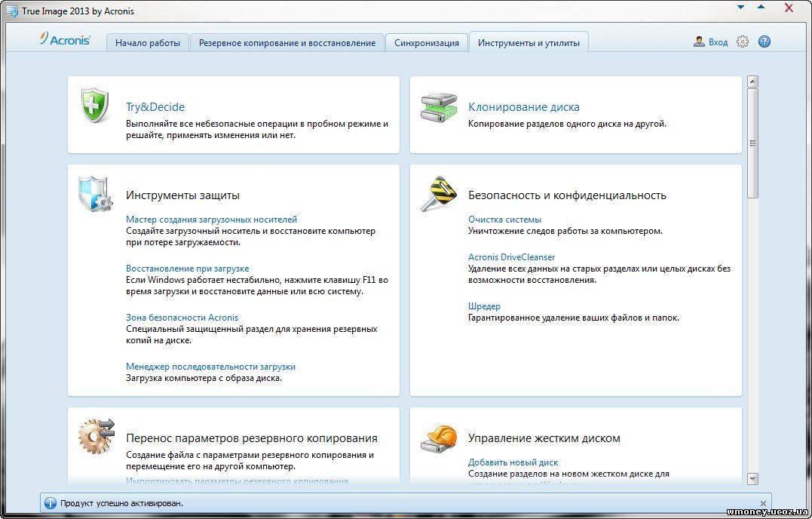Switch to the Начало работы tab
812x519 pixels.
tap(148, 43)
